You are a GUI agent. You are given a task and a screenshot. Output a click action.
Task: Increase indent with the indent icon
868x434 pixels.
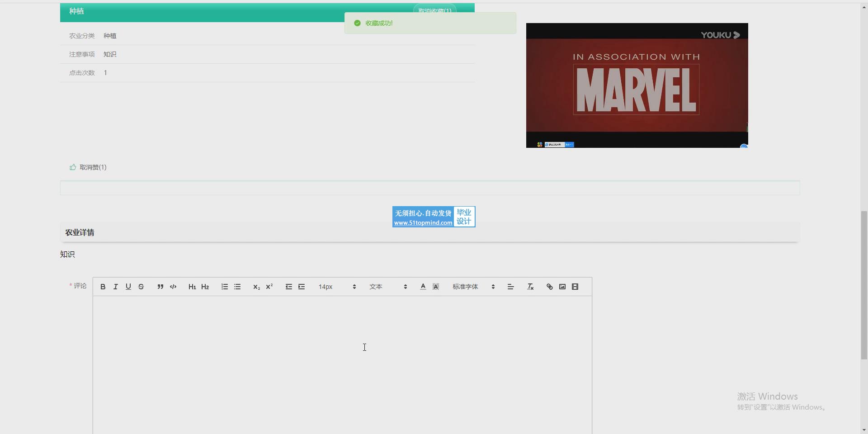pyautogui.click(x=302, y=287)
